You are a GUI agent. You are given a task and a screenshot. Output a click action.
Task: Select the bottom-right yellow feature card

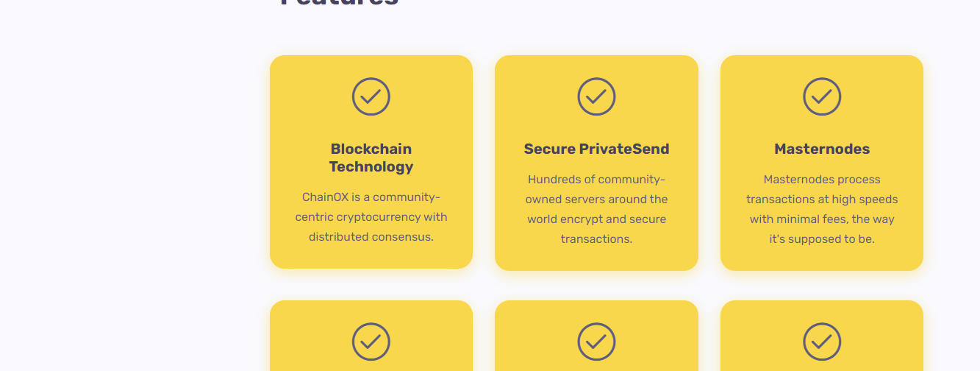(x=822, y=336)
